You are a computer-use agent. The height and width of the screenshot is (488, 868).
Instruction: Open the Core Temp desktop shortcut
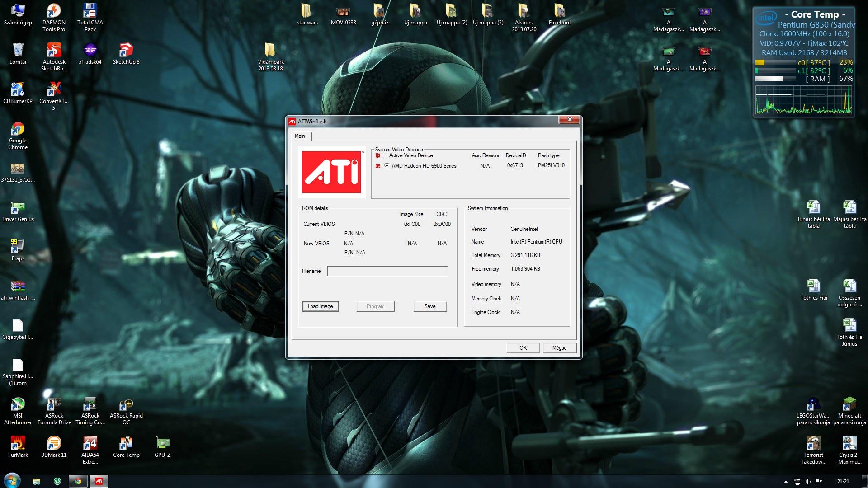pos(126,447)
